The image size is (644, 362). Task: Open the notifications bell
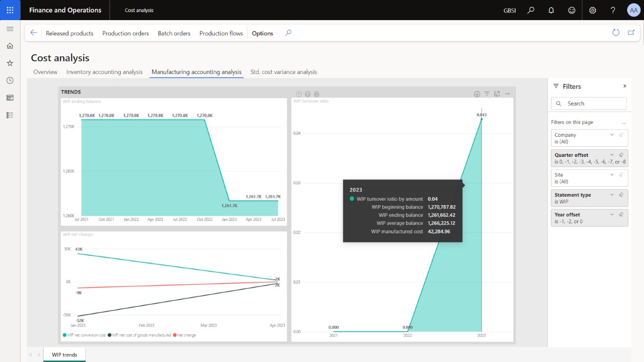click(551, 10)
